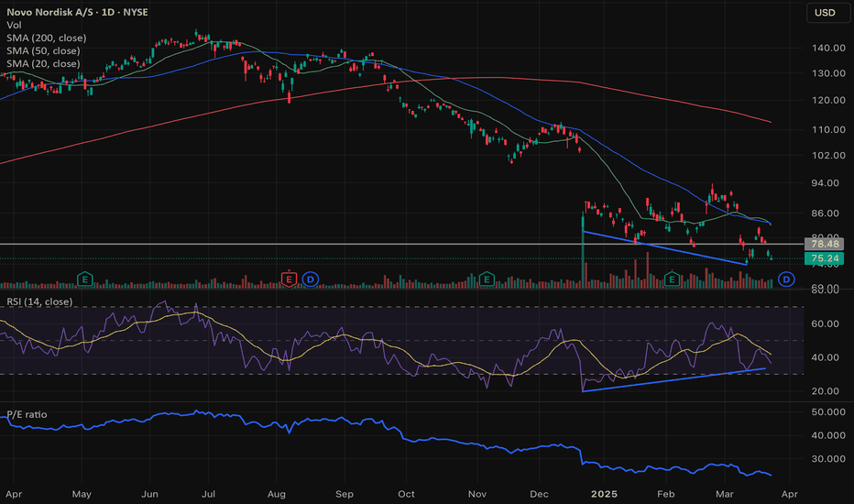Open the earnings marker in November
This screenshot has width=854, height=504.
click(x=487, y=279)
